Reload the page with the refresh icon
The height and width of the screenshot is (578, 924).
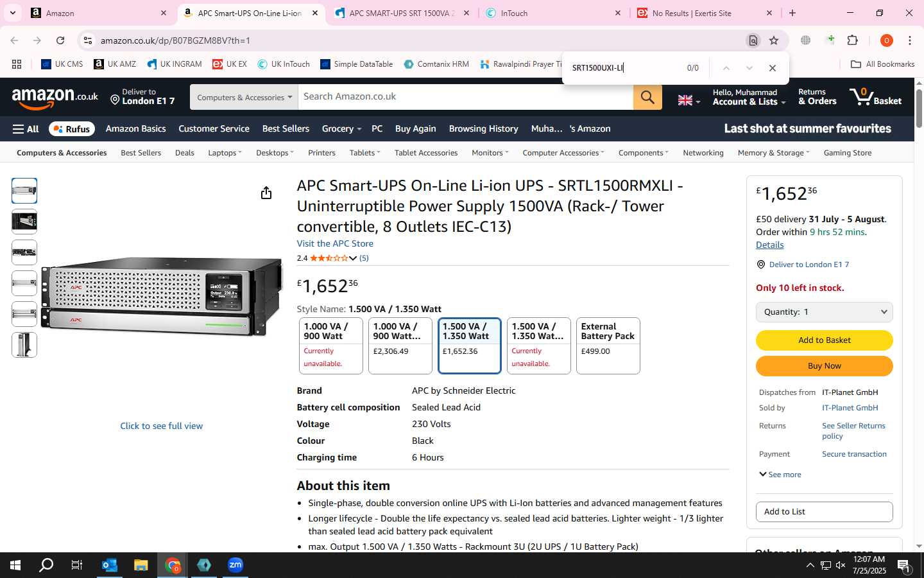point(60,40)
